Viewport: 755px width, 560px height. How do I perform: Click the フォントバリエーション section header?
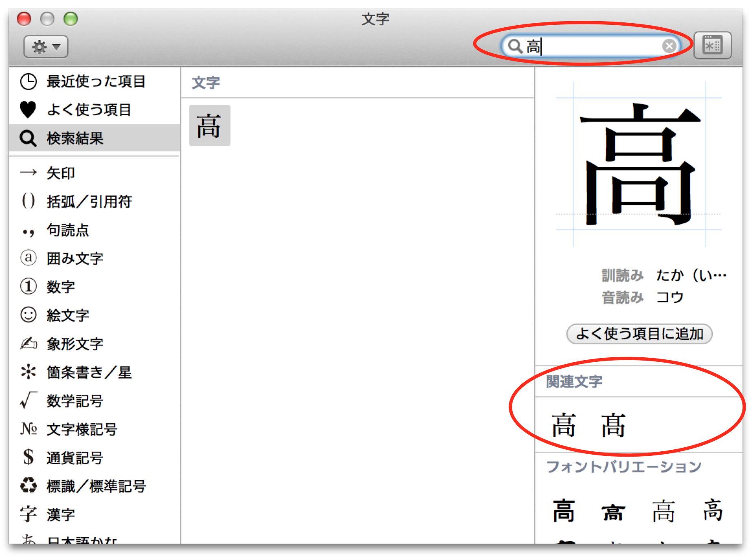coord(623,466)
